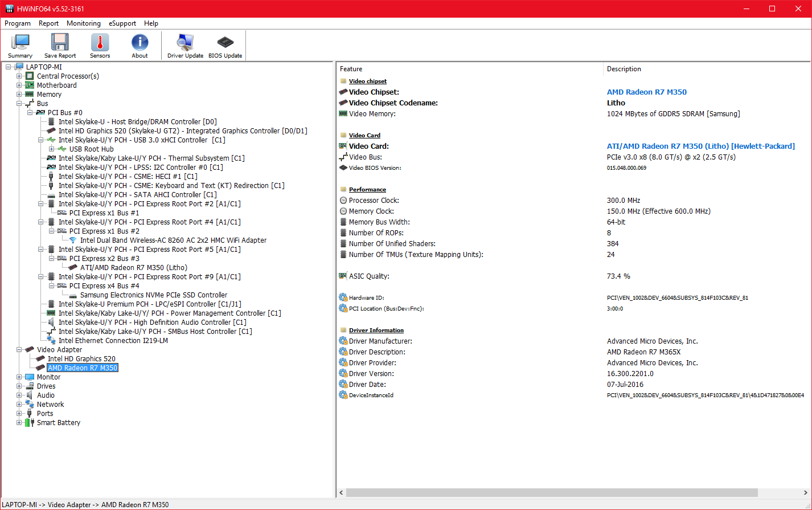Click the details pane right scroll arrow
This screenshot has height=510, width=812.
pyautogui.click(x=806, y=492)
